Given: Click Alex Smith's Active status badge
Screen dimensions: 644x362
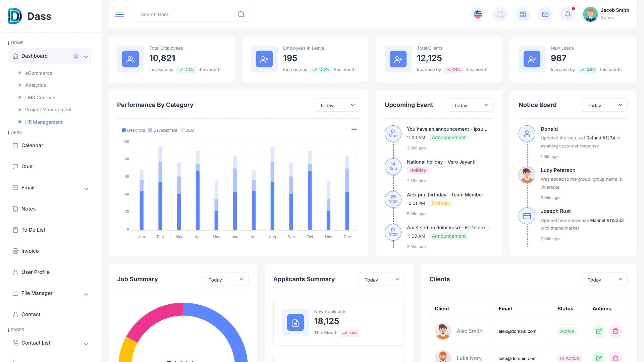Looking at the screenshot, I should coord(567,331).
